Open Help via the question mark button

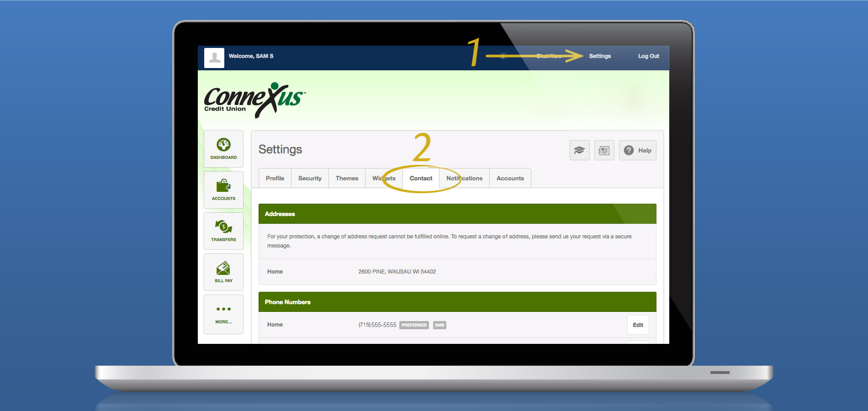click(637, 150)
